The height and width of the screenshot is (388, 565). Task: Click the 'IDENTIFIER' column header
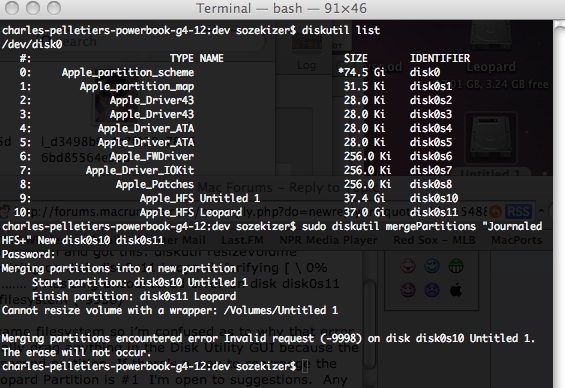pos(440,58)
